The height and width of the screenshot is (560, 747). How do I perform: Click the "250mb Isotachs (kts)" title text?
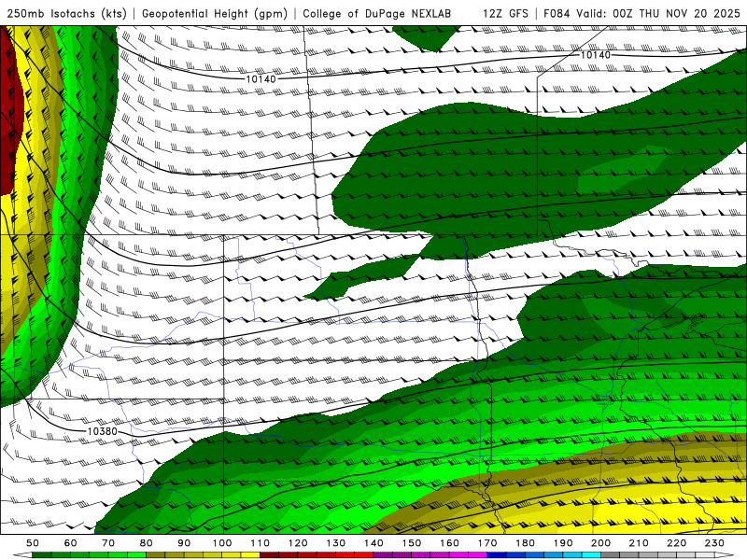pos(66,13)
